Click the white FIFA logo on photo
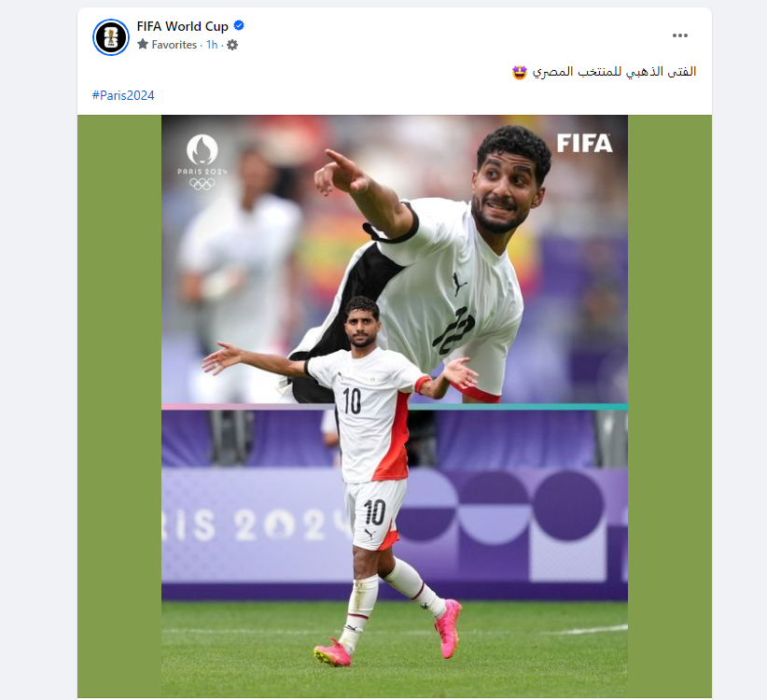767x700 pixels. (584, 144)
